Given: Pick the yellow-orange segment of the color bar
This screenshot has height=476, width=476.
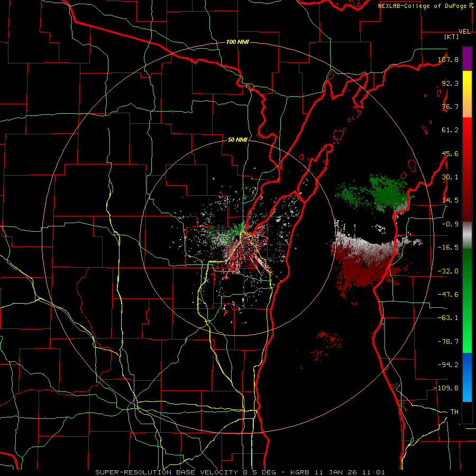Looking at the screenshot, I should (467, 94).
